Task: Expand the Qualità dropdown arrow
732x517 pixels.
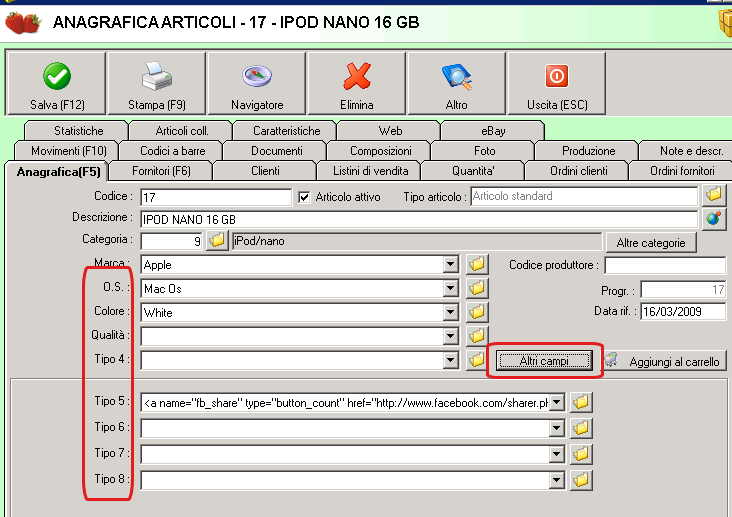Action: click(450, 336)
